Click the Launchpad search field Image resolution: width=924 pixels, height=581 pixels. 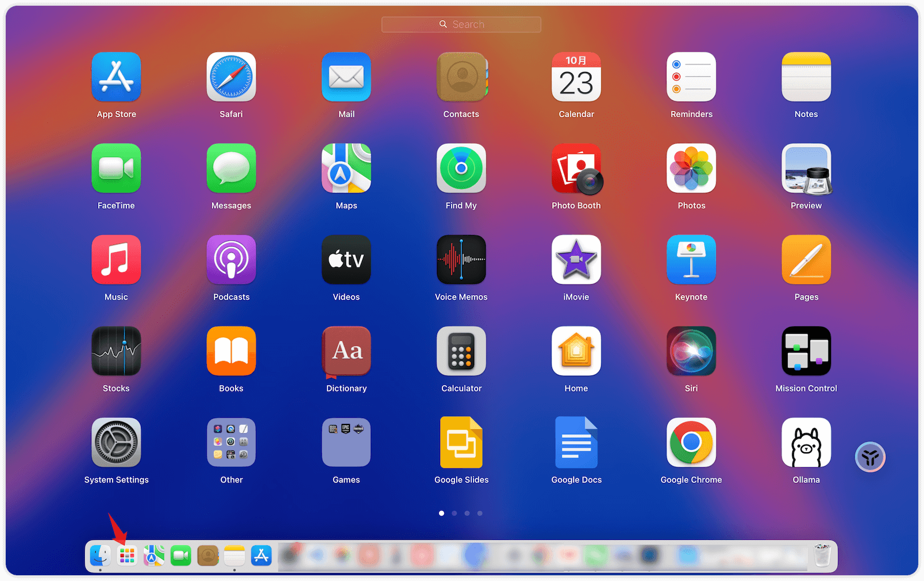click(x=461, y=24)
